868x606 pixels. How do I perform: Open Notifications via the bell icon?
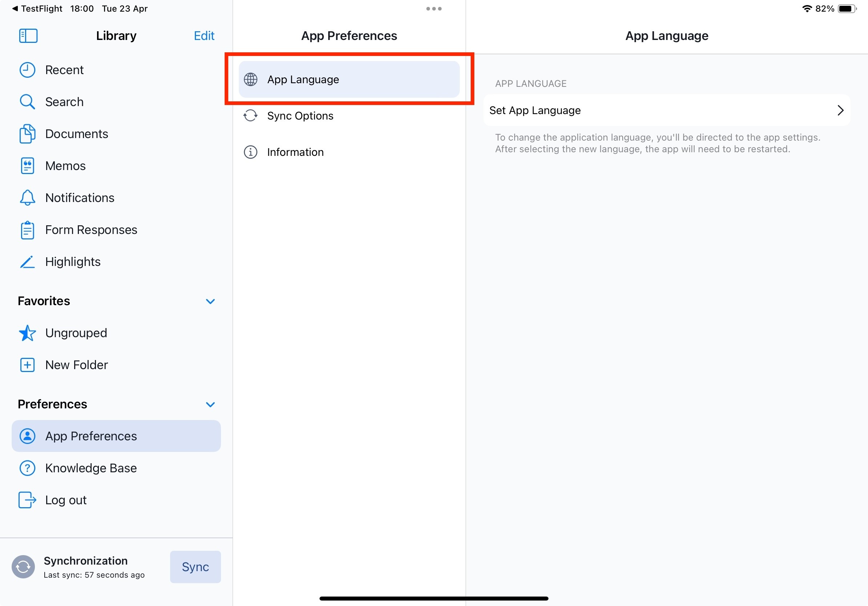27,198
